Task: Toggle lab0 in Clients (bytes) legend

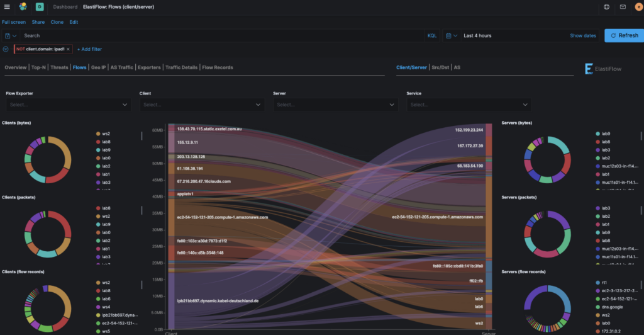Action: coord(103,158)
